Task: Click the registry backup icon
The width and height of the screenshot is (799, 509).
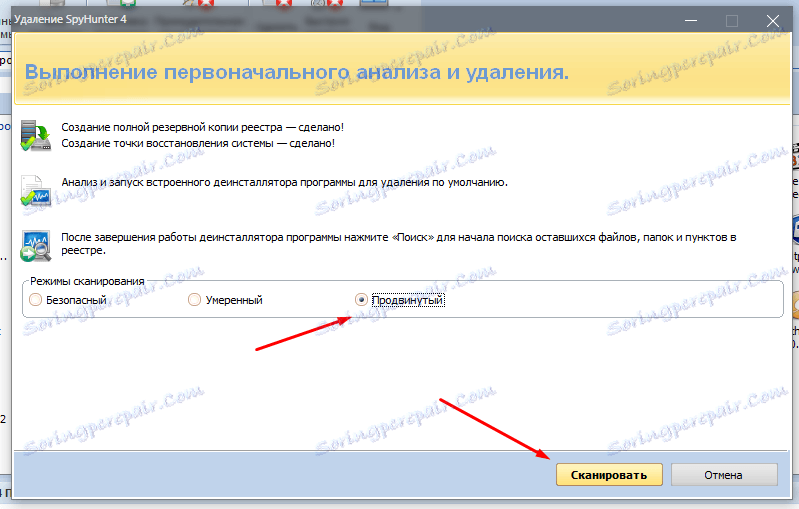Action: [x=36, y=135]
